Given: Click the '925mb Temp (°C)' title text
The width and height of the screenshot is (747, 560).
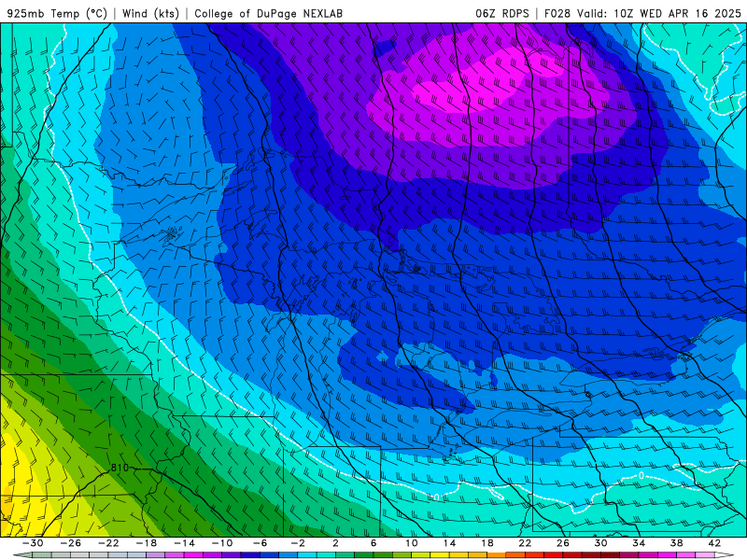Looking at the screenshot, I should 57,13.
